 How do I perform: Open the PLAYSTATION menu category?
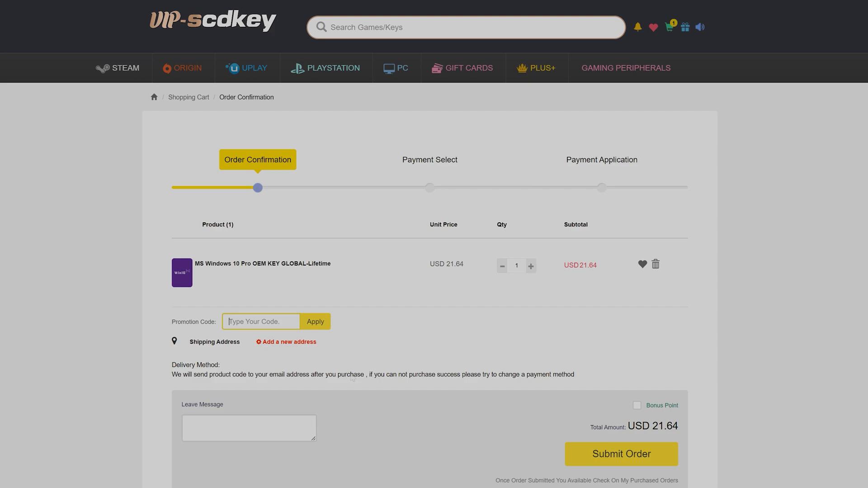[x=325, y=68]
